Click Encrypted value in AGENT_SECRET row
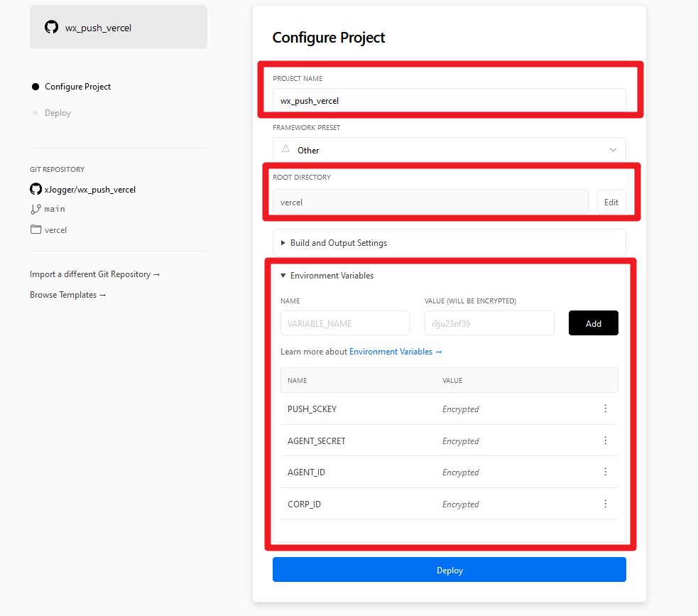 461,441
